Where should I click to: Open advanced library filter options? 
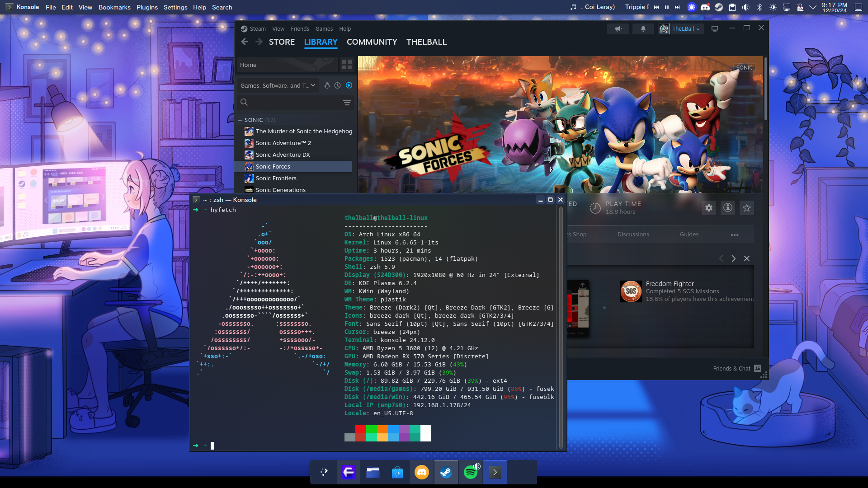point(347,103)
